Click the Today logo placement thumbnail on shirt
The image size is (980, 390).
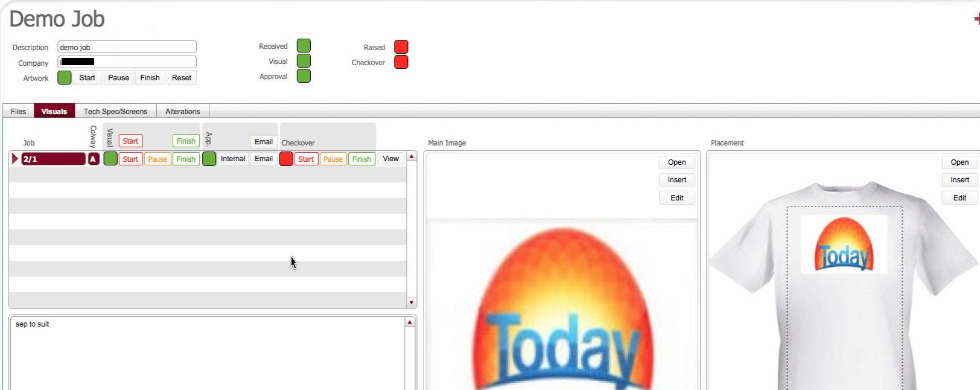pos(844,245)
